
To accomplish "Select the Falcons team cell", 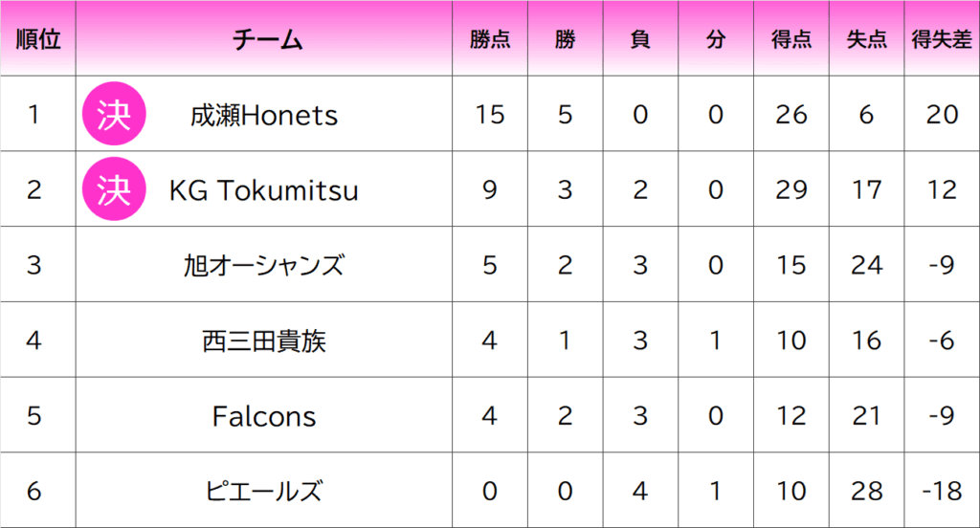I will pos(264,415).
